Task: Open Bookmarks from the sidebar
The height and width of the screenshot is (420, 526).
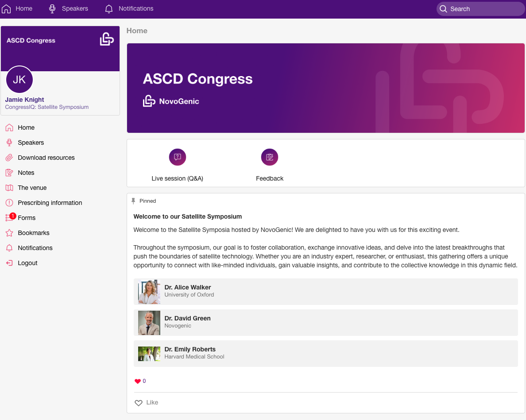Action: coord(34,233)
